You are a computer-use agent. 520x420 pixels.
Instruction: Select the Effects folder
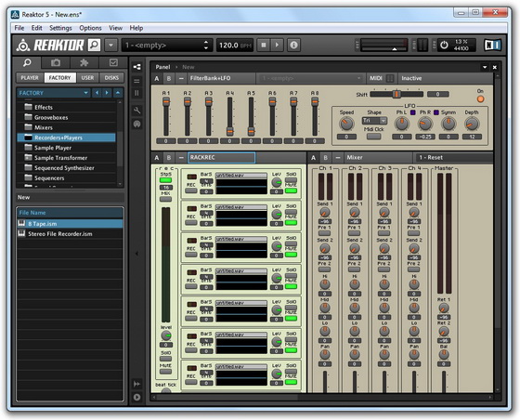pos(66,107)
